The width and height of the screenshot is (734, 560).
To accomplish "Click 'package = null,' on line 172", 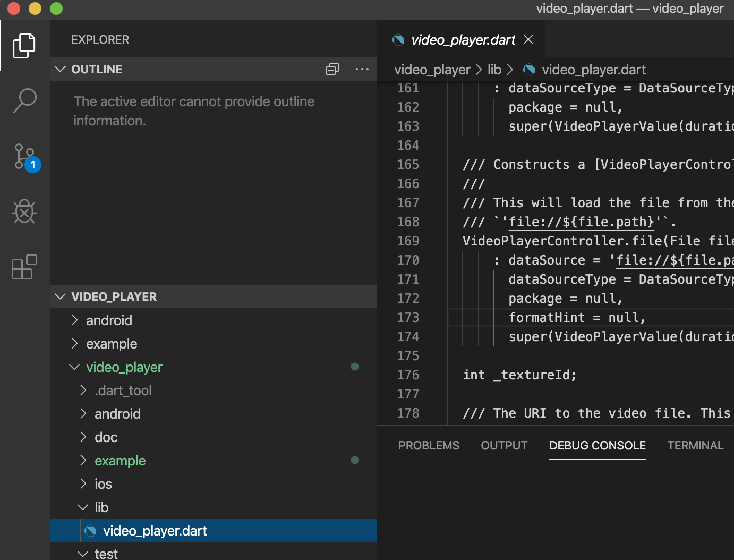I will click(565, 298).
